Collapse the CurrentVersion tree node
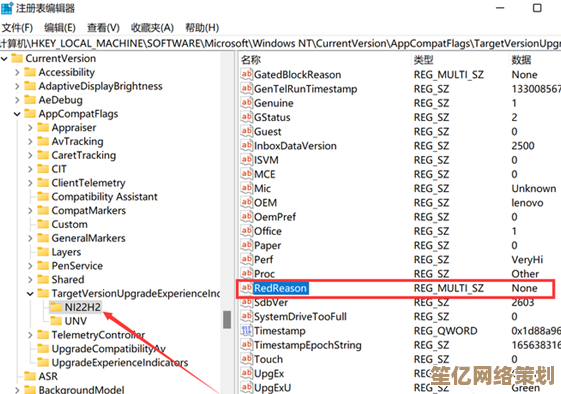 click(x=4, y=58)
